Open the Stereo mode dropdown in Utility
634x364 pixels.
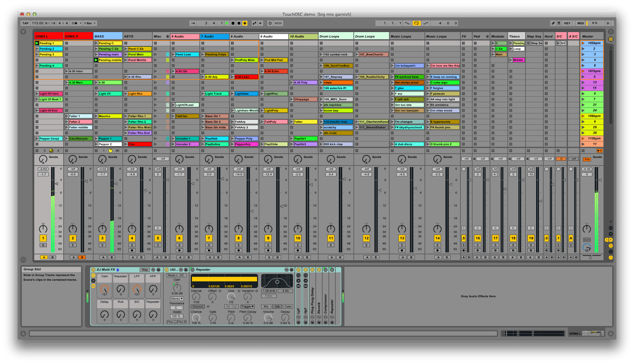pos(177,299)
